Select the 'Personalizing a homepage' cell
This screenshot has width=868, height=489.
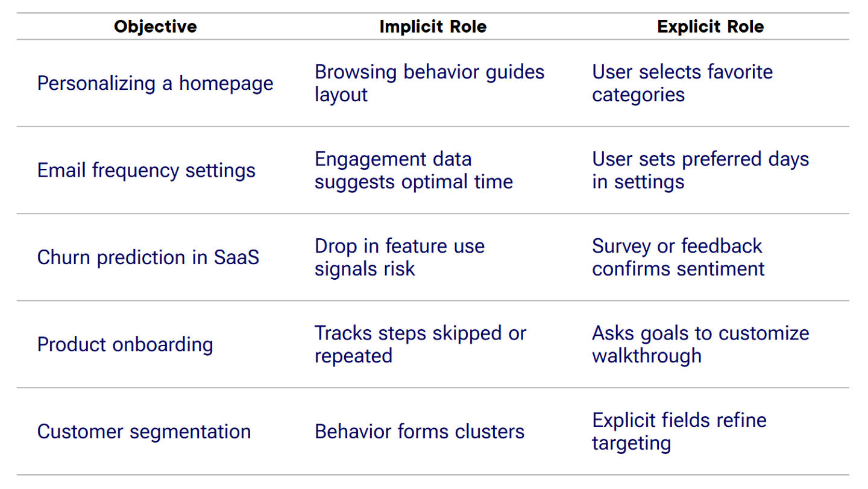(155, 83)
